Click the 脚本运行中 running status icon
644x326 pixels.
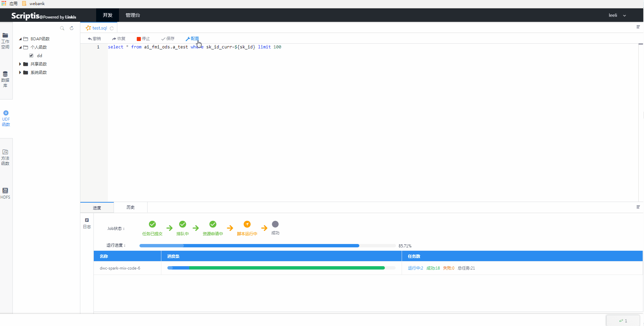pyautogui.click(x=247, y=224)
